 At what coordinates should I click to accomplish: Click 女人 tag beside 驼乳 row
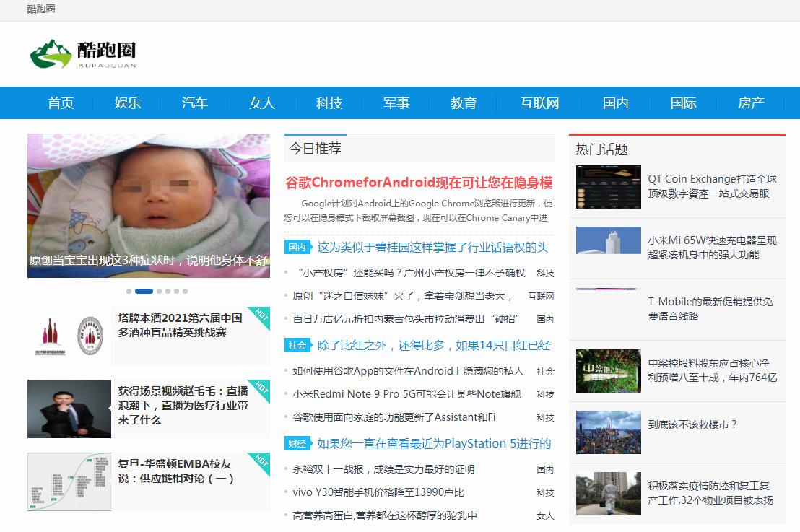pos(545,515)
